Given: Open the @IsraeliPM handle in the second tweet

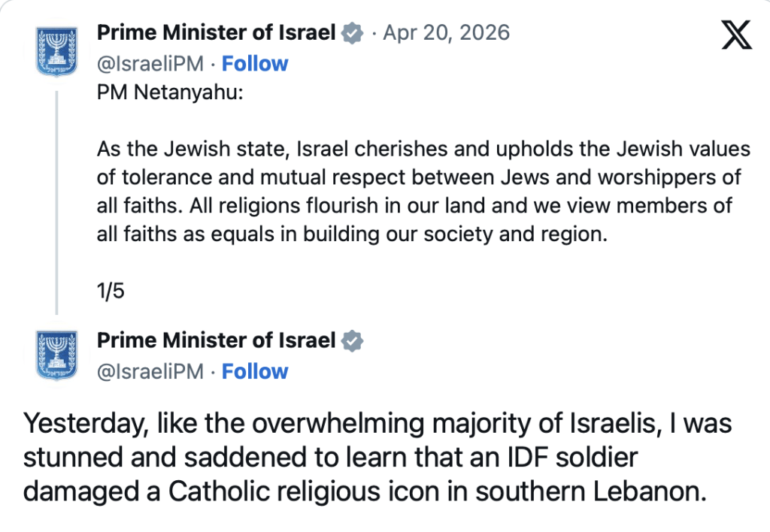Looking at the screenshot, I should (x=150, y=371).
